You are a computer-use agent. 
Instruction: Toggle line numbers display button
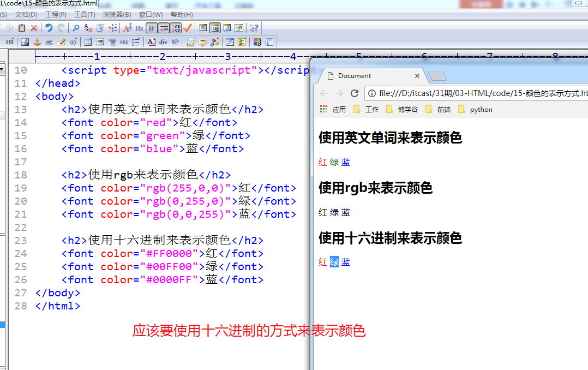pyautogui.click(x=176, y=28)
